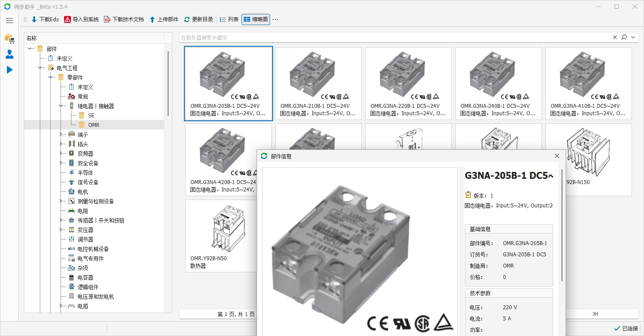The image size is (644, 336).
Task: Open the parts library sidebar icon
Action: (10, 39)
